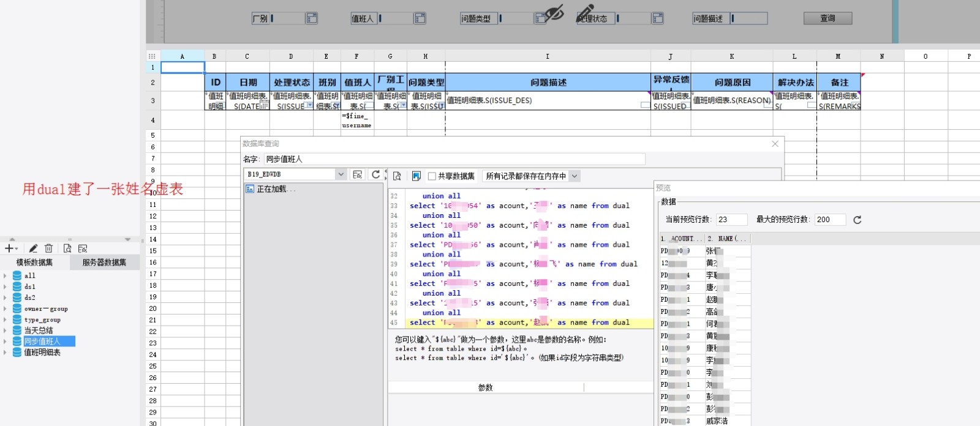Edit the 最大的预览行数 field showing 200
The height and width of the screenshot is (426, 980).
(x=830, y=220)
